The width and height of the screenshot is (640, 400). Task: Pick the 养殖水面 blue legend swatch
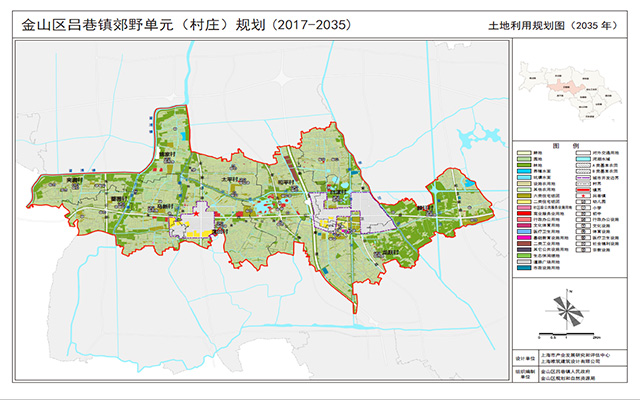point(524,171)
